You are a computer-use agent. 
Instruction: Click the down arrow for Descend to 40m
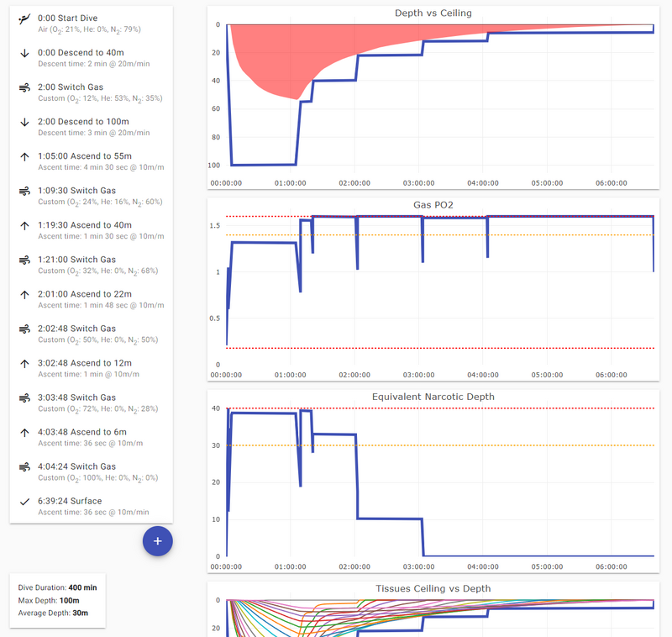[x=24, y=53]
